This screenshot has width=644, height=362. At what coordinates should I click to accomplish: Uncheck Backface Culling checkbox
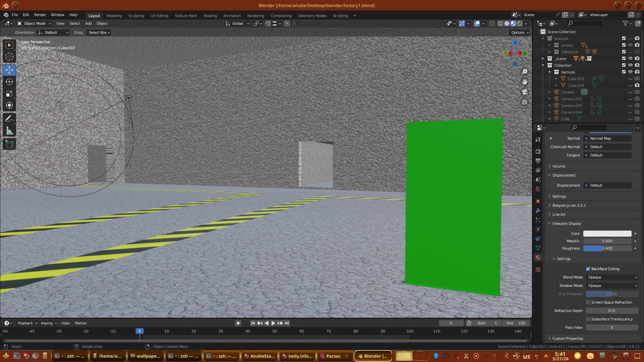[588, 269]
